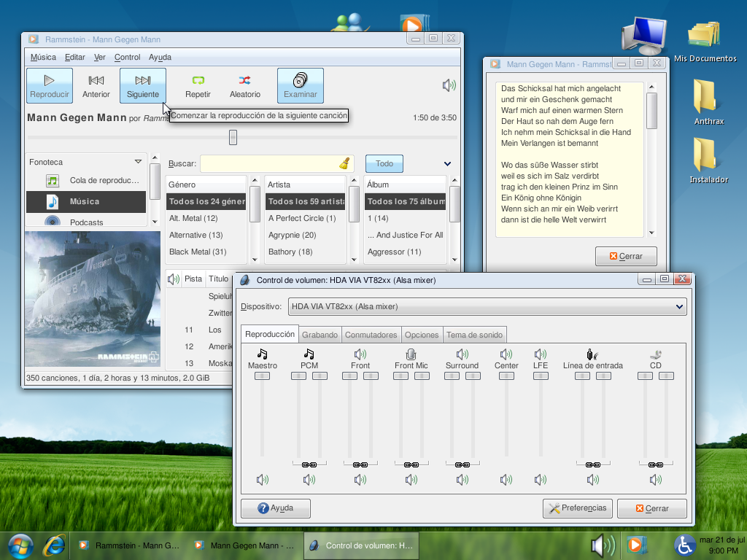Click the Rhythmbox volume speaker icon
The image size is (747, 560).
tap(449, 86)
